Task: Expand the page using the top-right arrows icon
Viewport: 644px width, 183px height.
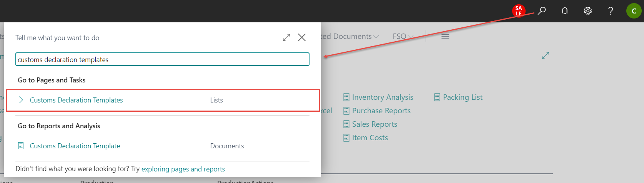Action: 545,56
